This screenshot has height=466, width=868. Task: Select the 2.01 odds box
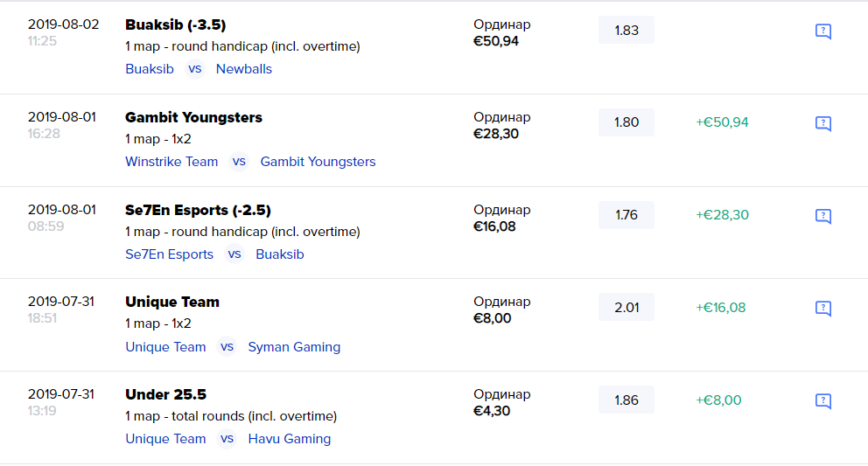pos(626,307)
